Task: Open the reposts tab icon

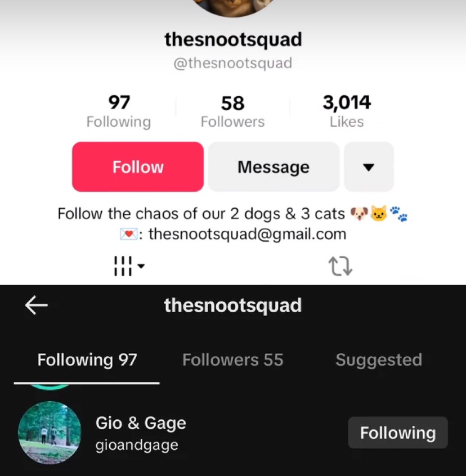Action: [340, 266]
